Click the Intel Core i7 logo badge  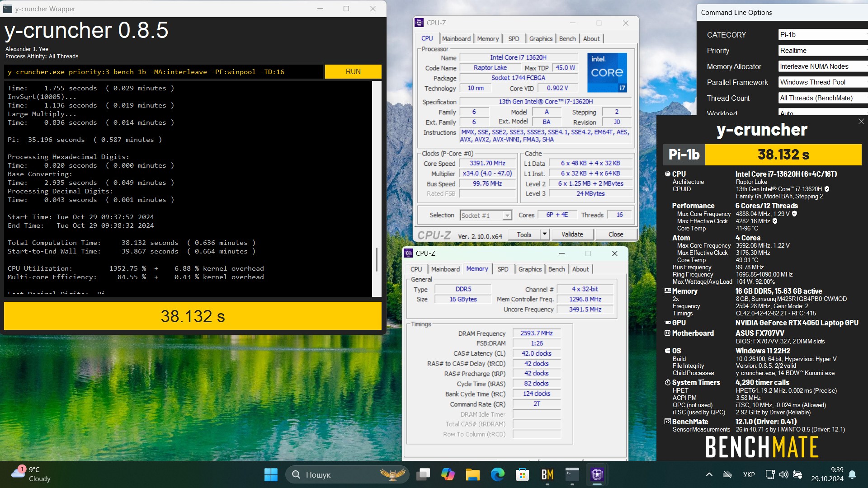click(x=607, y=73)
